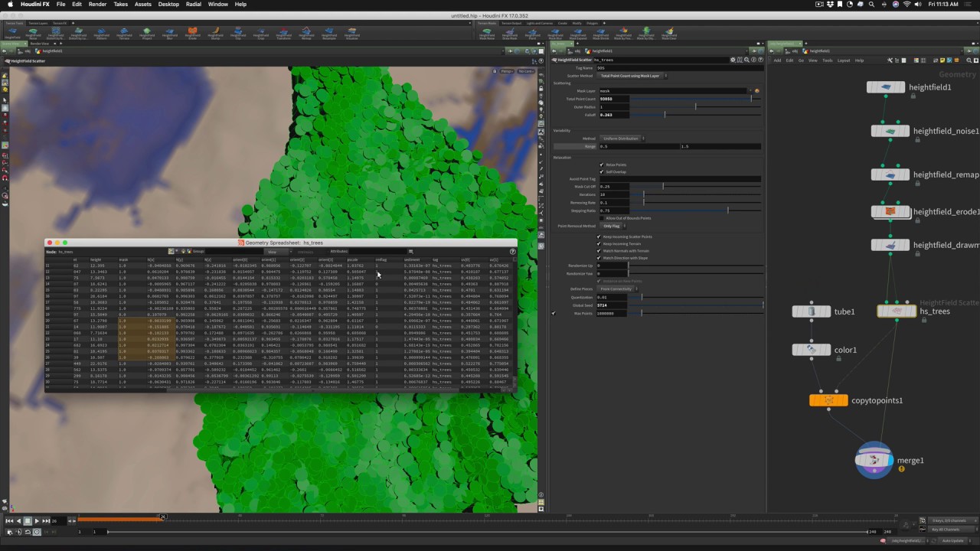Select the HeightField Visualize shelf tool
This screenshot has width=980, height=551.
351,33
